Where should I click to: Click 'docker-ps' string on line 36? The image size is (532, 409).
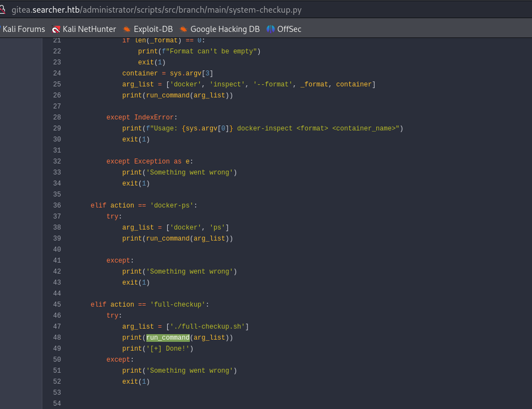[172, 205]
